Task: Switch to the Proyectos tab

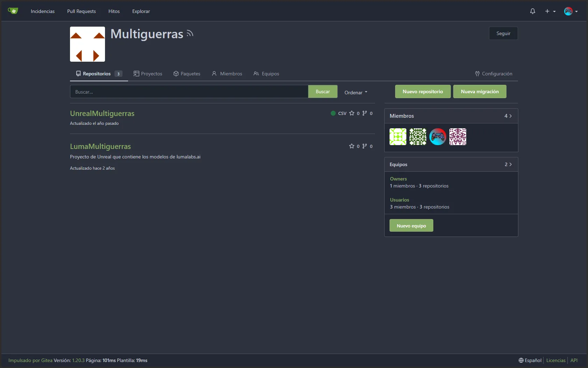Action: tap(148, 74)
